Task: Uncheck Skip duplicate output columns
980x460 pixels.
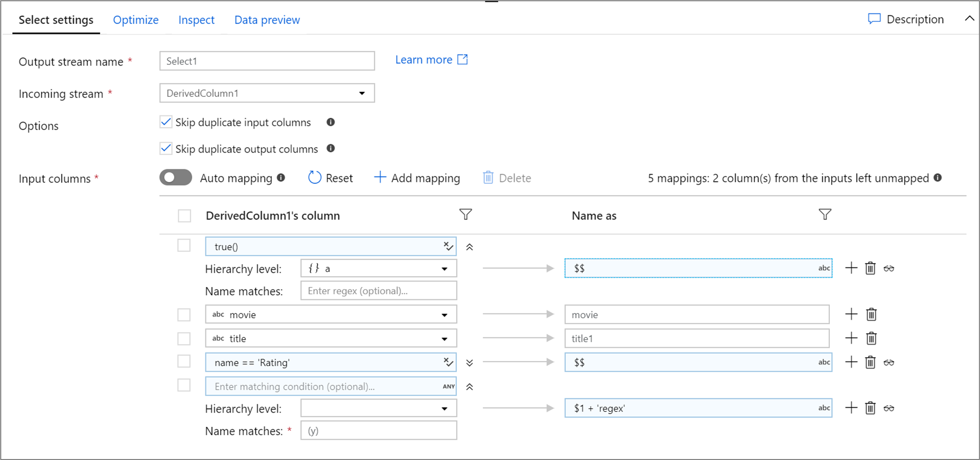Action: [165, 149]
